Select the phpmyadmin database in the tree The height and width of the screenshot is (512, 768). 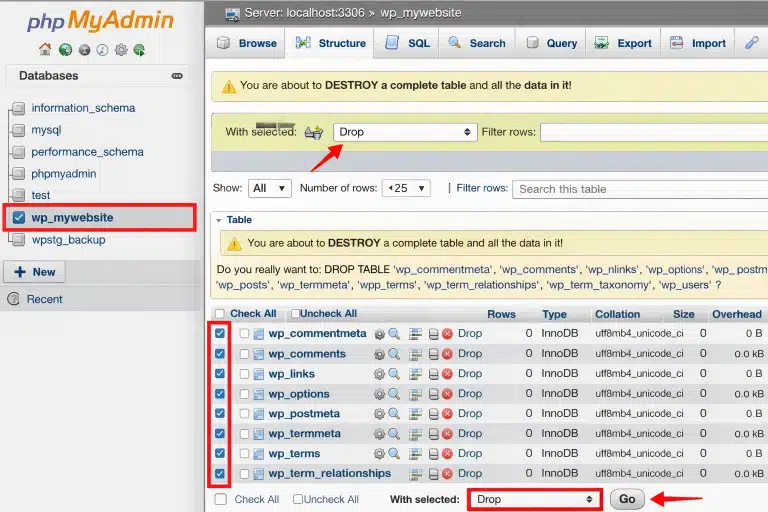(x=64, y=174)
